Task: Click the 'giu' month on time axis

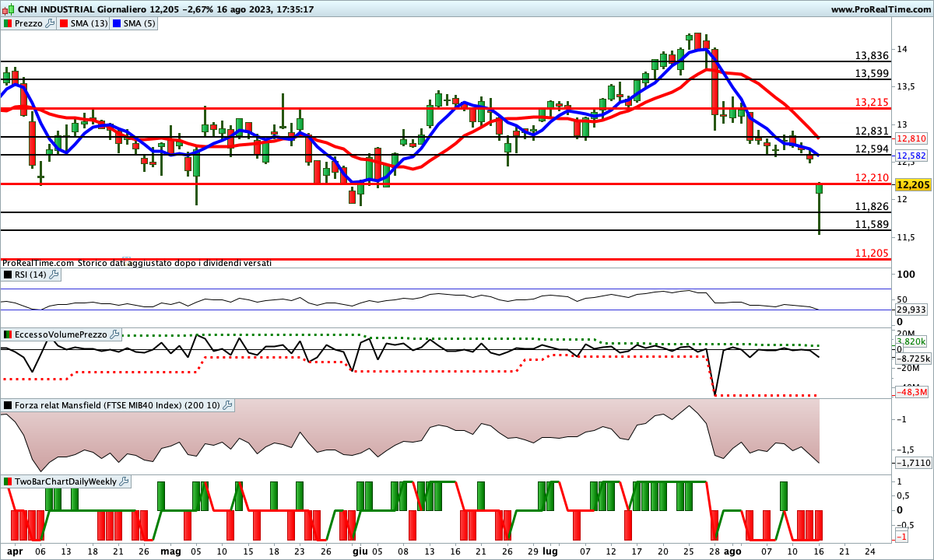Action: [x=360, y=551]
